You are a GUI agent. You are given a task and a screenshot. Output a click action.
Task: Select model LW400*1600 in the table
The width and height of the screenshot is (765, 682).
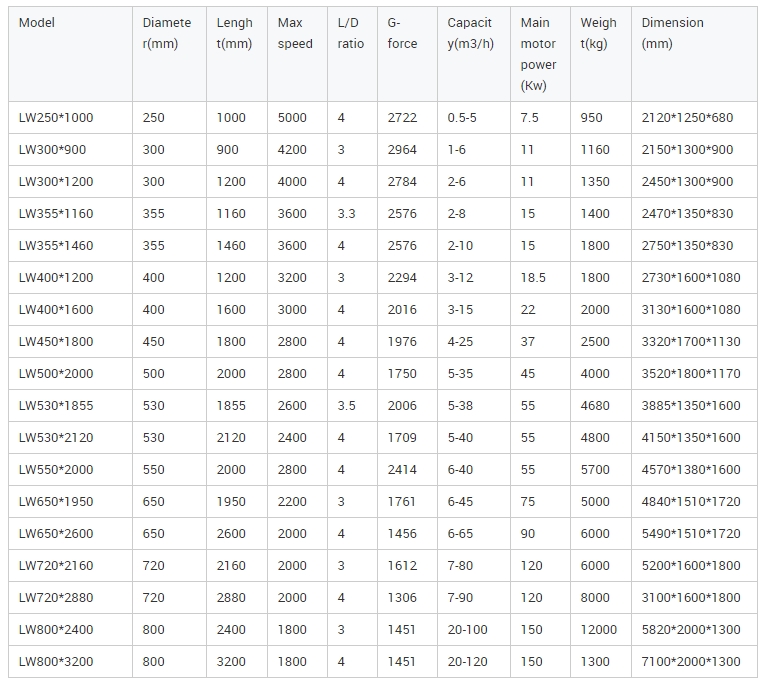(56, 310)
